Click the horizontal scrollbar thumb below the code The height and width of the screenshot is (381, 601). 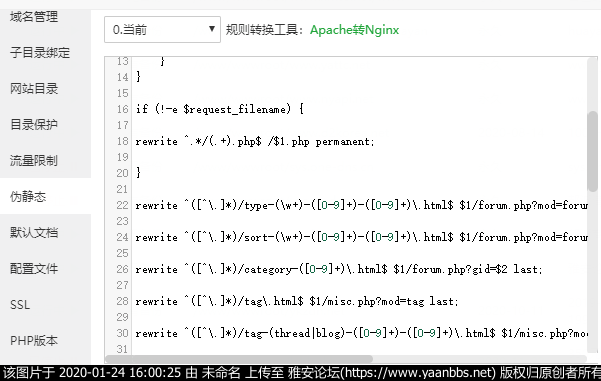pos(239,359)
